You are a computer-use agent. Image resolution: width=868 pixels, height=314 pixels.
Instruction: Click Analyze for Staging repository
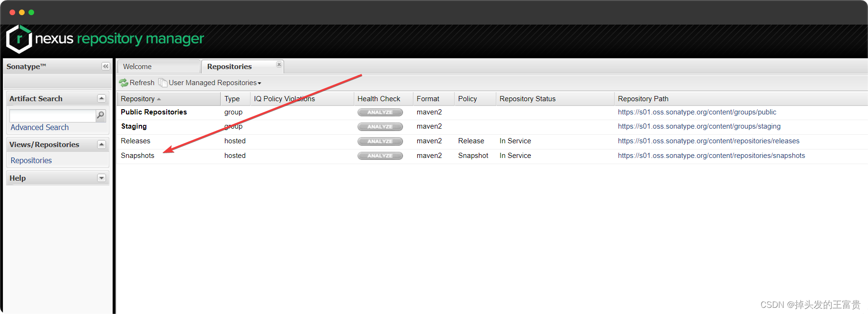click(380, 127)
